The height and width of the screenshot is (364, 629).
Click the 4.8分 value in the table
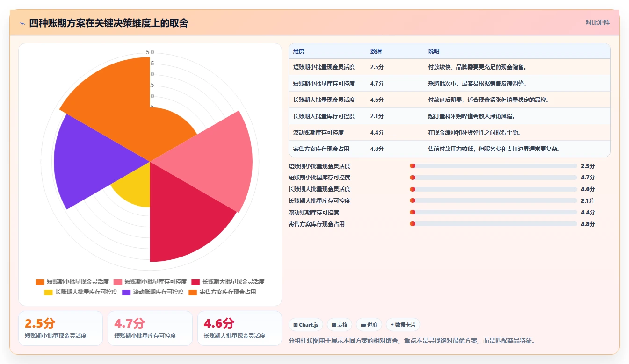pos(377,149)
